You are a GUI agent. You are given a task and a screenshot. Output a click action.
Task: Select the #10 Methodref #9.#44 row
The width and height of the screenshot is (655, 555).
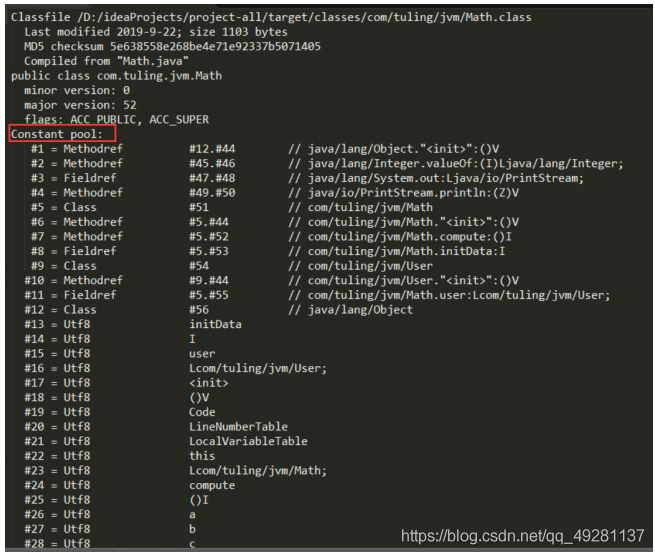(x=272, y=280)
